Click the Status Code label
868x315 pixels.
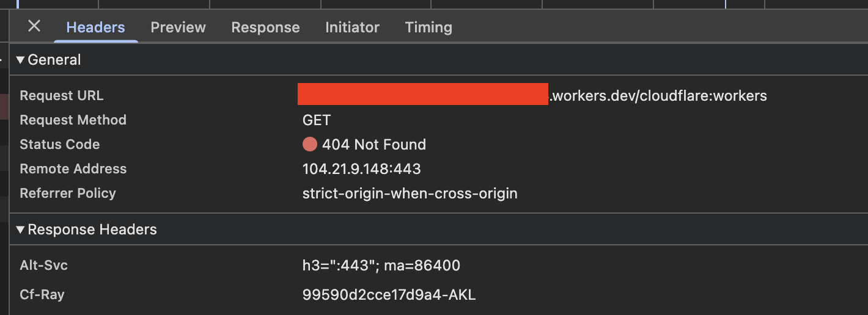coord(59,145)
